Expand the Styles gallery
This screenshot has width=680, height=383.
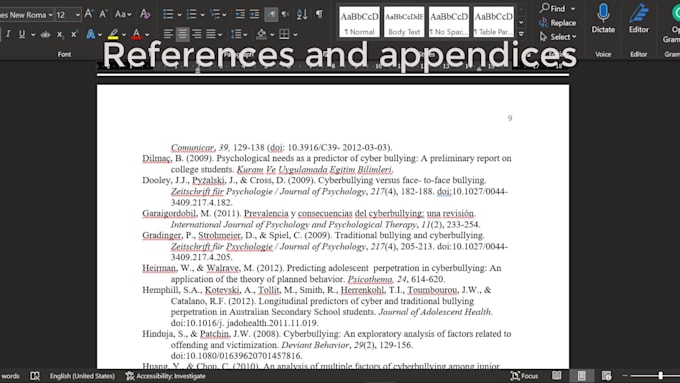tap(521, 33)
